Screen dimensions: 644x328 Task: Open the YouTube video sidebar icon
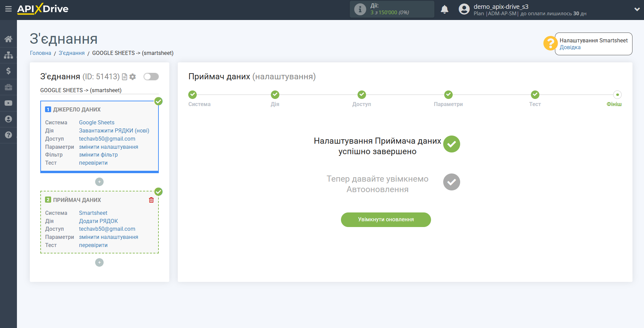(x=8, y=103)
